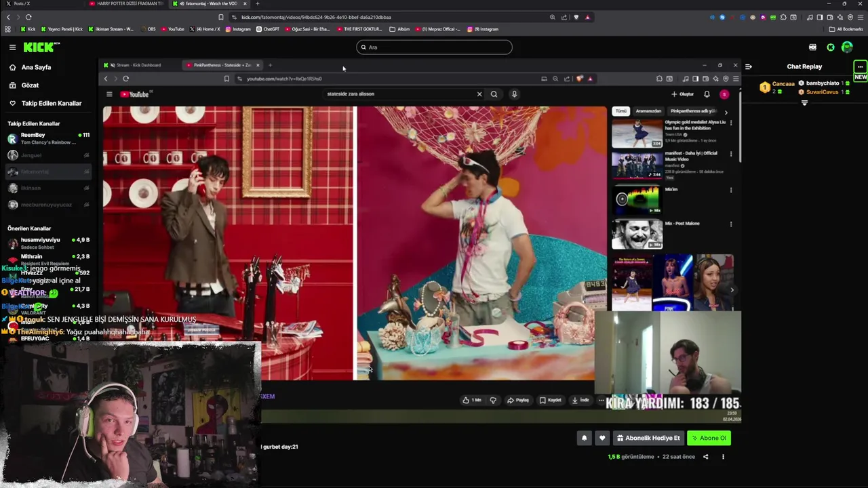868x488 pixels.
Task: Open the Albüm bookmarks folder
Action: [x=400, y=29]
